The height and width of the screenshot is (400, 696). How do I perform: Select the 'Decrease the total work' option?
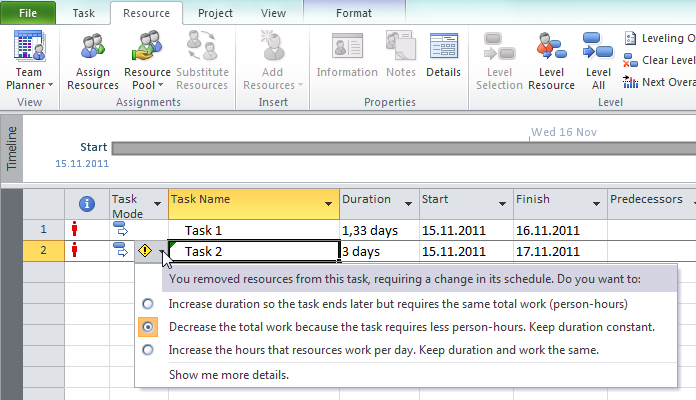point(149,327)
